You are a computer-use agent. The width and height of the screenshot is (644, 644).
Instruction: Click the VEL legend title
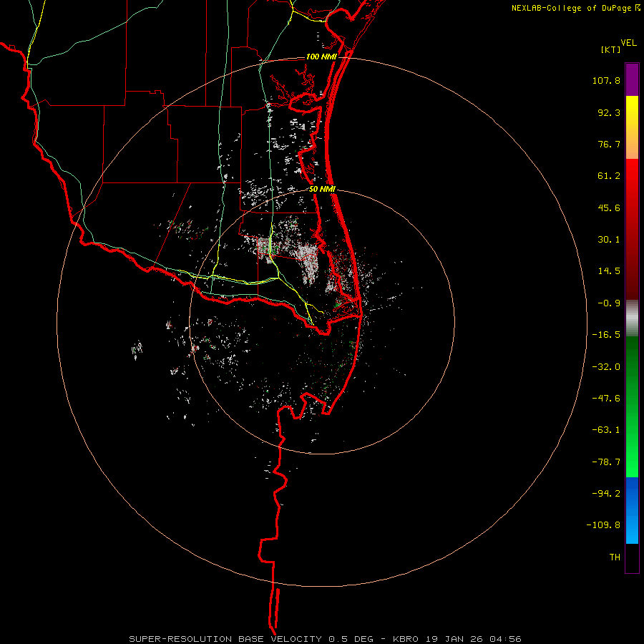[x=628, y=43]
